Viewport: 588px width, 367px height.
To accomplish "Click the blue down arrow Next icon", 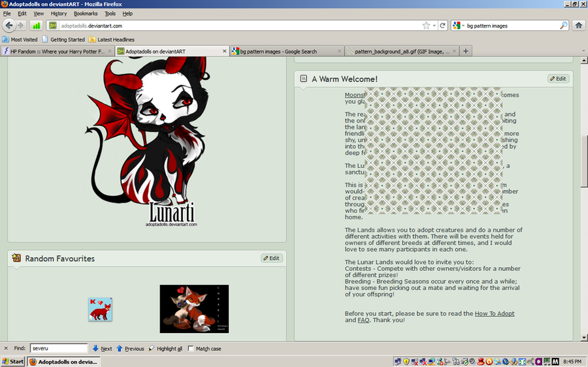I will point(95,348).
